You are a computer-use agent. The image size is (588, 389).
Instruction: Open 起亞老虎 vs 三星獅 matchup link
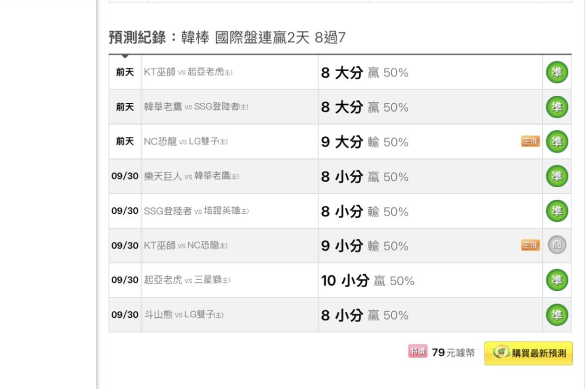187,280
